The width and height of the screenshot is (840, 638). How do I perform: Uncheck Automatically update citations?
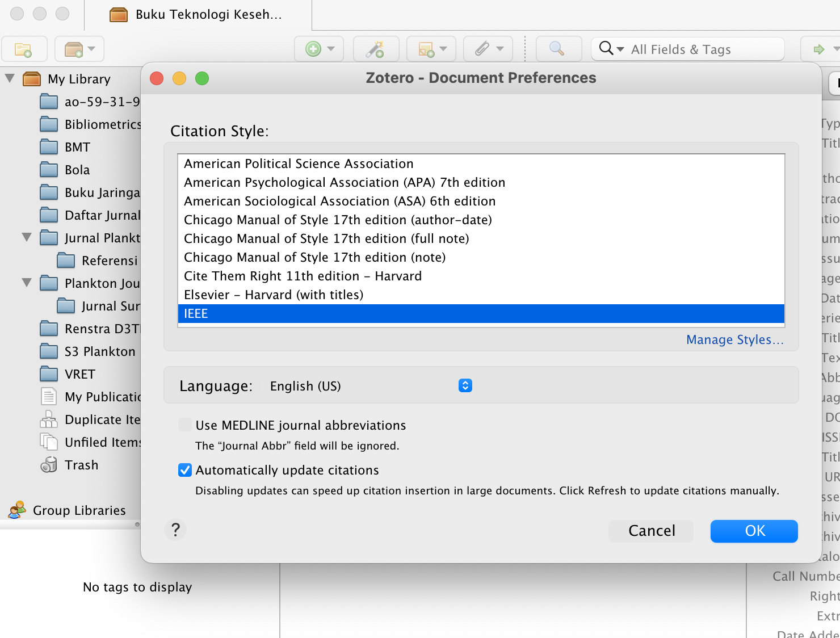(185, 470)
